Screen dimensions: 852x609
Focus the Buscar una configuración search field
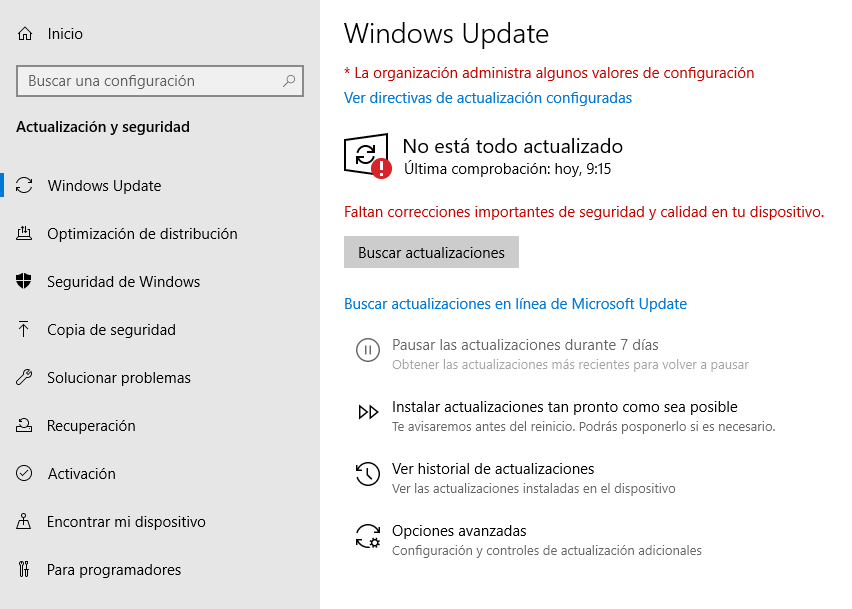click(150, 81)
